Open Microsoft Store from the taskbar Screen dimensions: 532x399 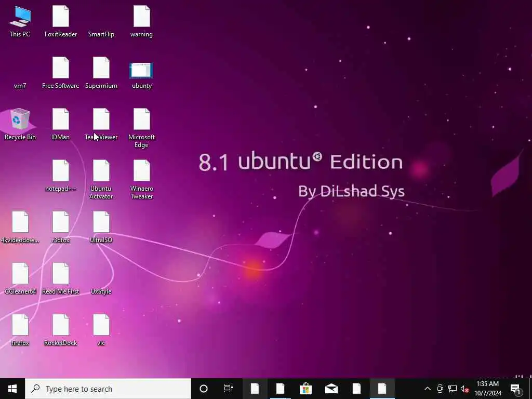[305, 389]
